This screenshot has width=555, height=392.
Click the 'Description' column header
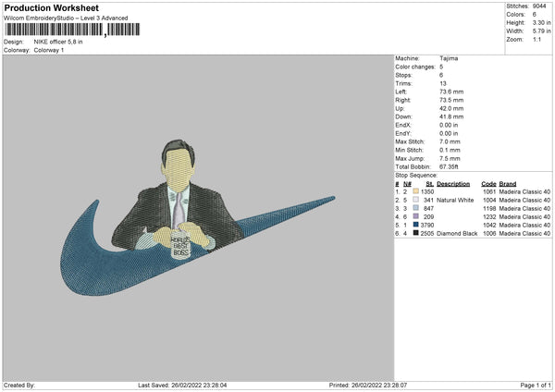pos(453,184)
